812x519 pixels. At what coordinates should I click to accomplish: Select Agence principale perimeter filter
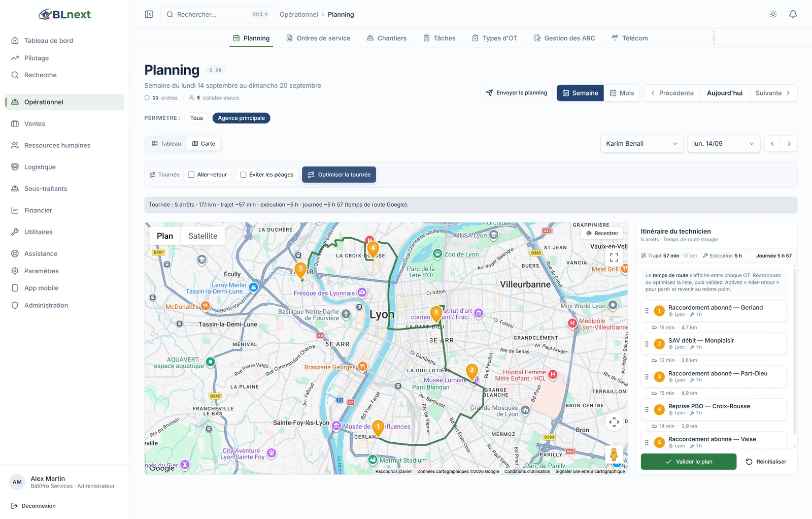click(242, 118)
